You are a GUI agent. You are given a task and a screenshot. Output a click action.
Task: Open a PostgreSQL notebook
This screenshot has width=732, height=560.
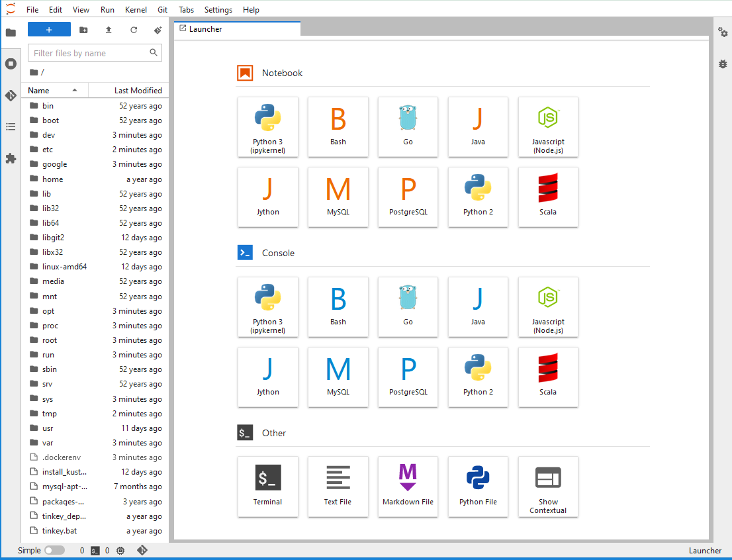[408, 197]
